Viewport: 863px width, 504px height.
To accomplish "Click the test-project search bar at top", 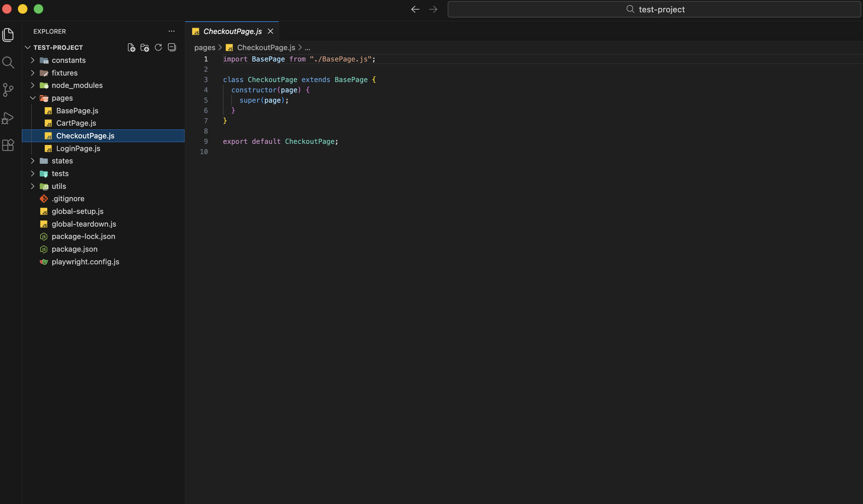I will (653, 9).
